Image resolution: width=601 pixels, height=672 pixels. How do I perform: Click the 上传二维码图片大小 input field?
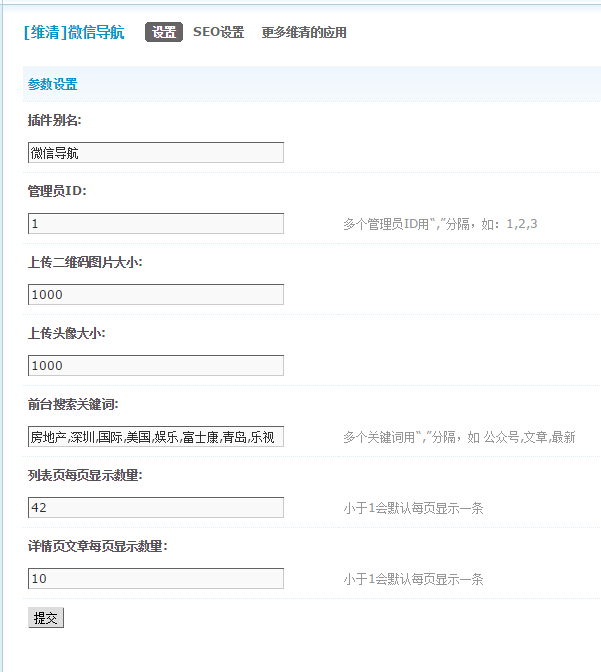(x=156, y=294)
